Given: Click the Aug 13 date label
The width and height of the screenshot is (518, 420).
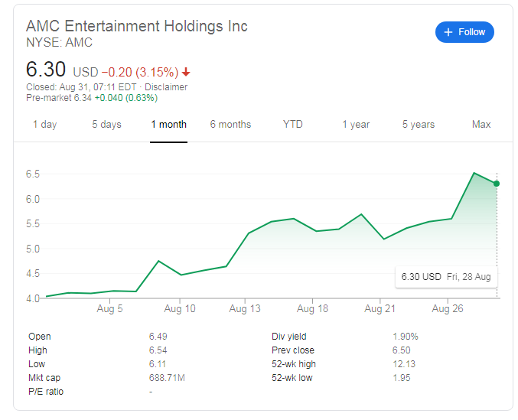Looking at the screenshot, I should pyautogui.click(x=245, y=309).
